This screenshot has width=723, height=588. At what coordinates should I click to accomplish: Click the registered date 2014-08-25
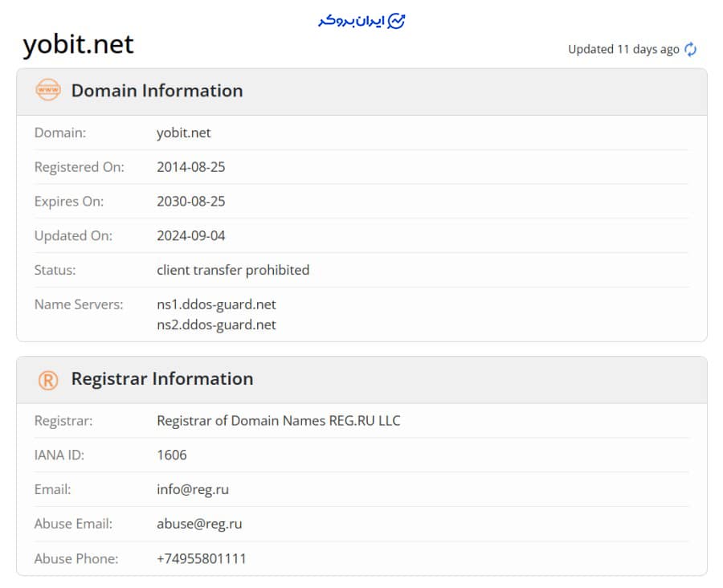pos(190,167)
